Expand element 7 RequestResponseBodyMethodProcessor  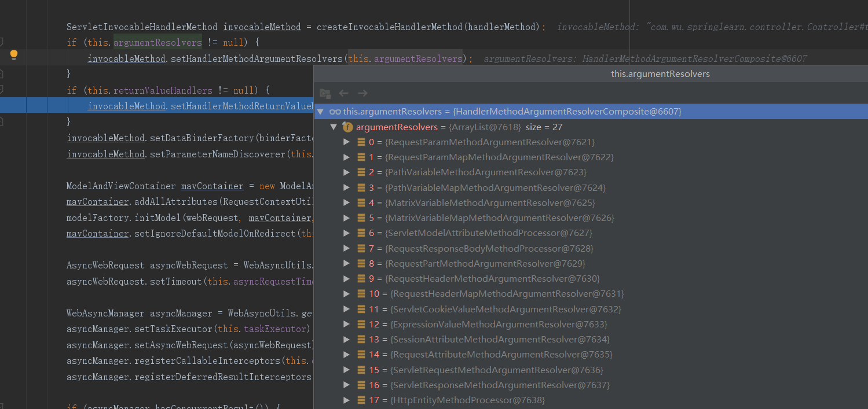point(346,248)
